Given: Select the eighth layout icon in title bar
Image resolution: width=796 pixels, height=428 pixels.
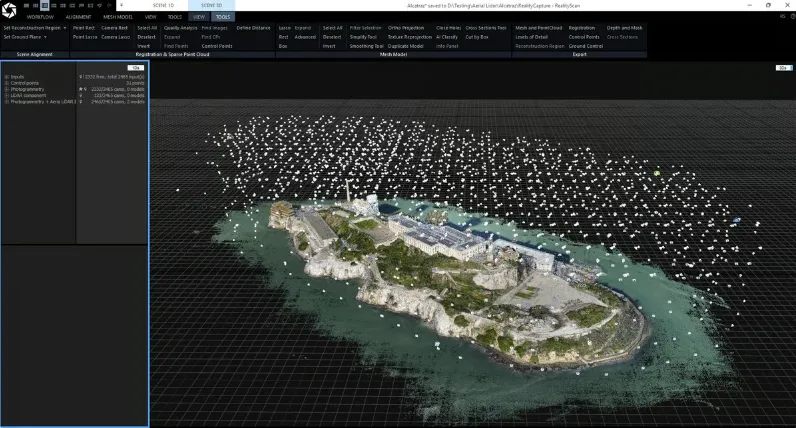Looking at the screenshot, I should point(90,6).
